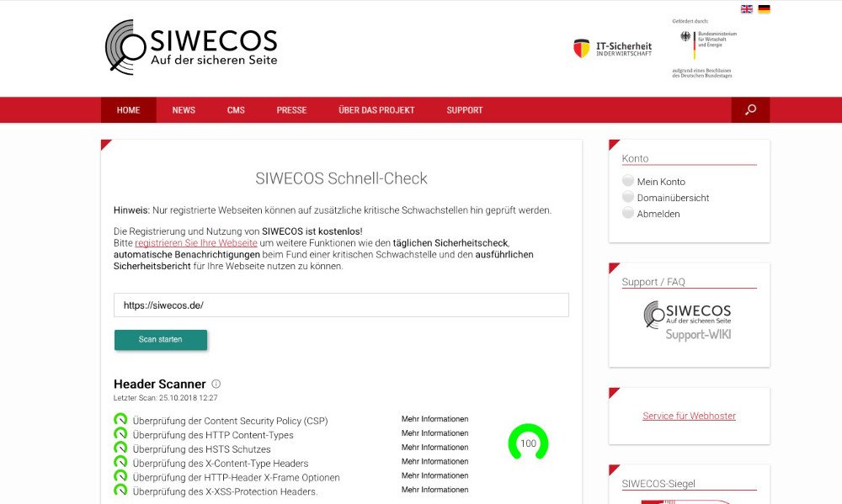Open the NEWS menu item
Image resolution: width=842 pixels, height=504 pixels.
(x=184, y=110)
